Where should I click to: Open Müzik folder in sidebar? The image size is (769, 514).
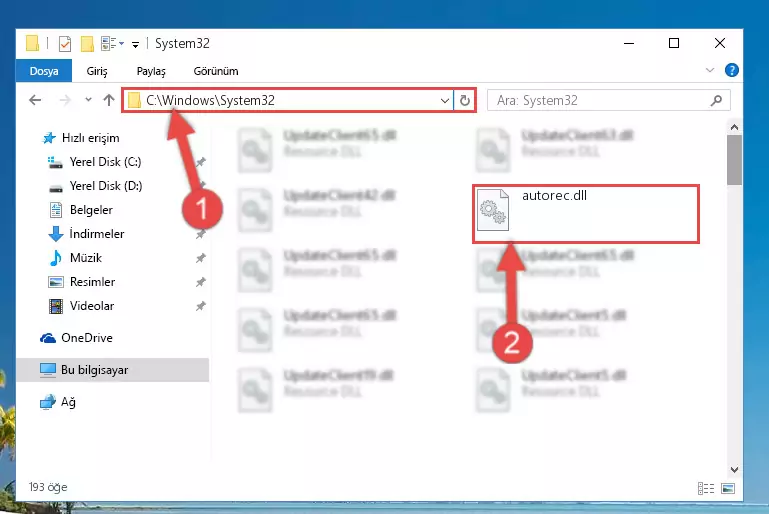pyautogui.click(x=76, y=258)
